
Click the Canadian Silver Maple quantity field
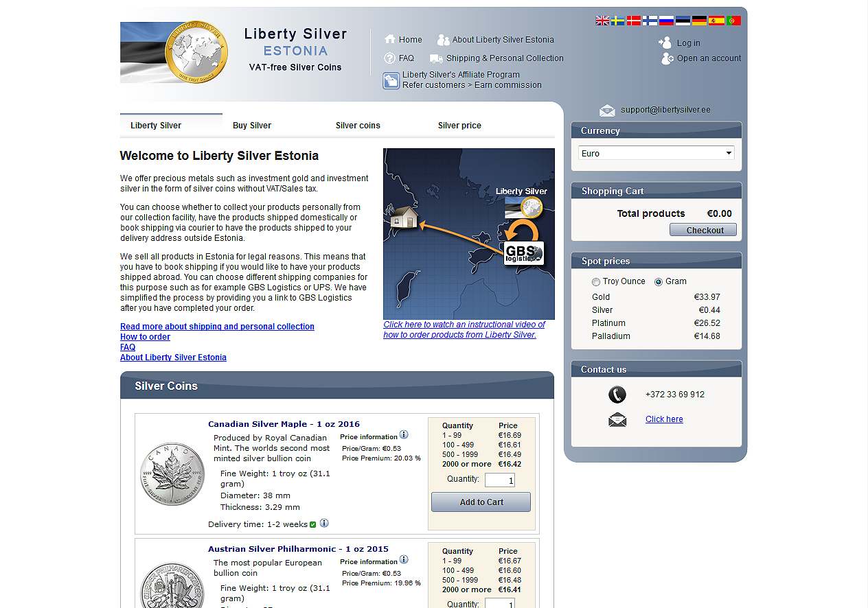pos(499,480)
